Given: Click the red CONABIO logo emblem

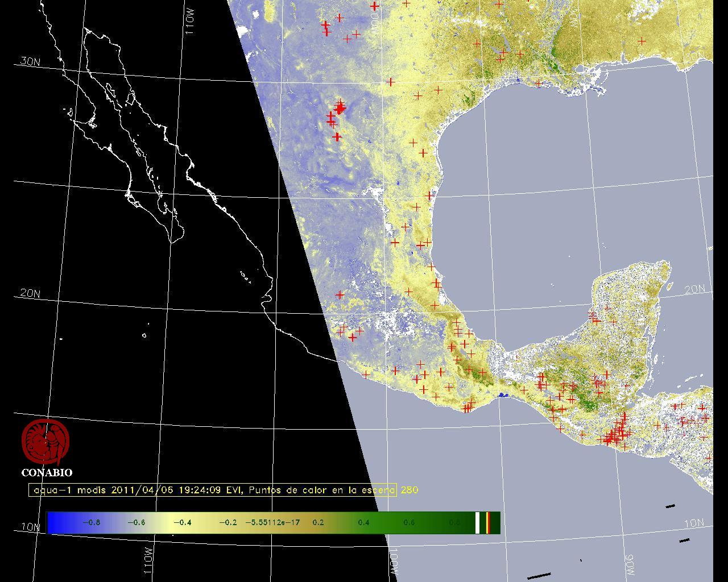Looking at the screenshot, I should pyautogui.click(x=45, y=442).
